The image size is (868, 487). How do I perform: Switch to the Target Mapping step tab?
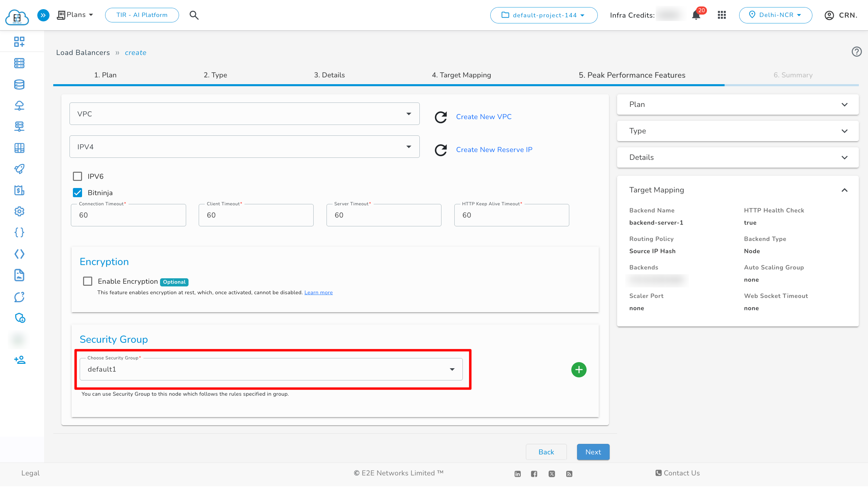(461, 75)
